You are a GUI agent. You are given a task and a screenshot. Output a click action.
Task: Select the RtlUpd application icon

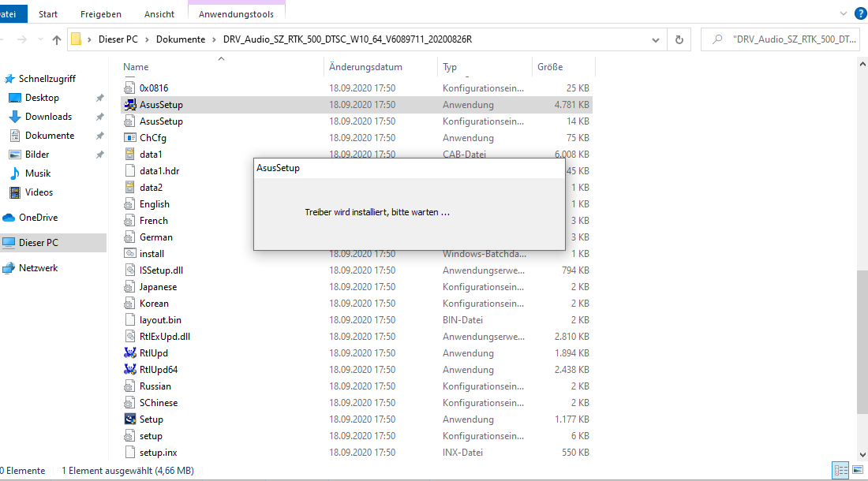[130, 352]
